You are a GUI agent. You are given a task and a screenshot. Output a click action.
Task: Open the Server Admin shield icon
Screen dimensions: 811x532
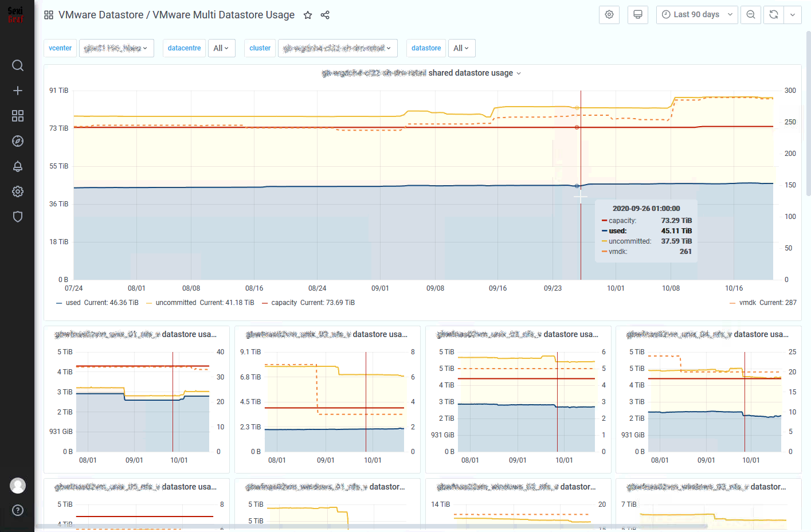coord(18,217)
